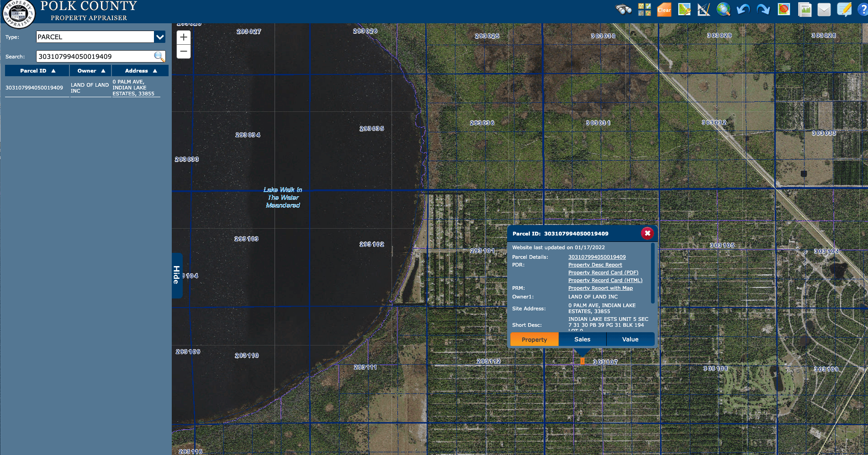The height and width of the screenshot is (455, 868).
Task: Open the Type PARCEL dropdown arrow
Action: 160,37
